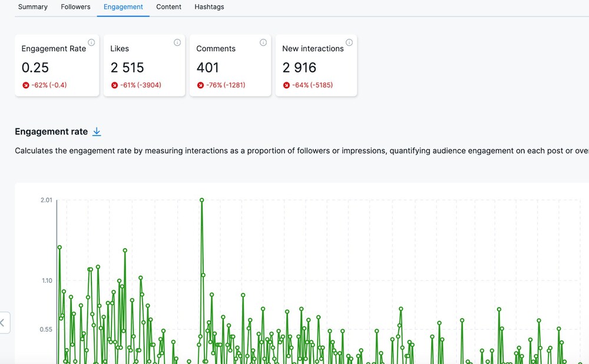Click the 0.55 y-axis label
Viewport: 589px width, 364px height.
coord(46,329)
